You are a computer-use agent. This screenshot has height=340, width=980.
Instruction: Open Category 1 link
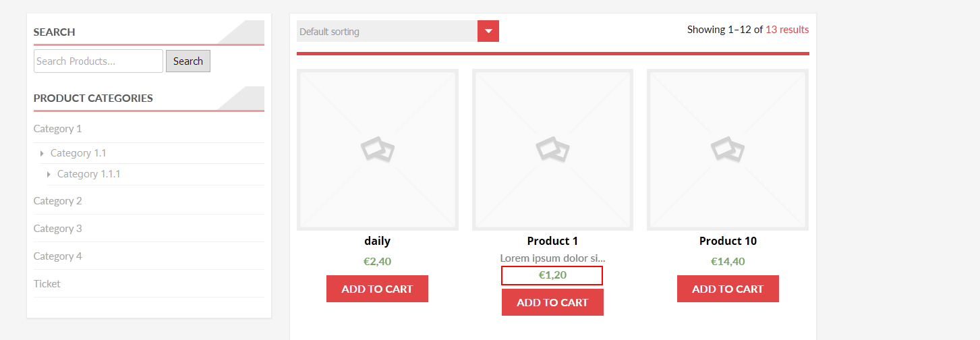coord(58,128)
